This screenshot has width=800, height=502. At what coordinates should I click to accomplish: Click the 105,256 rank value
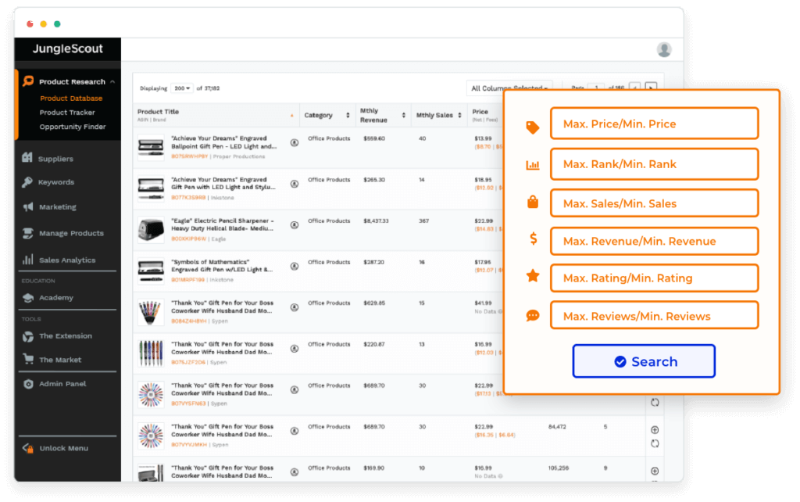click(x=559, y=468)
